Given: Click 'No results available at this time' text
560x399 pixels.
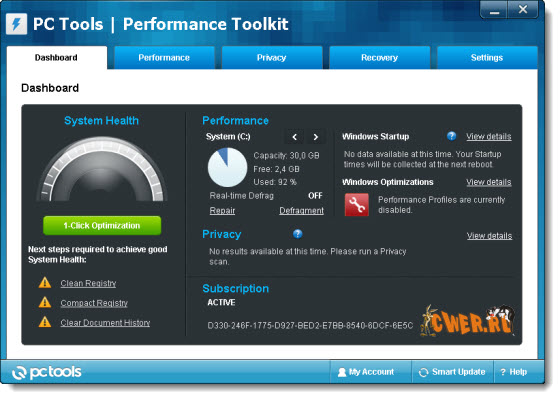Looking at the screenshot, I should pos(308,256).
